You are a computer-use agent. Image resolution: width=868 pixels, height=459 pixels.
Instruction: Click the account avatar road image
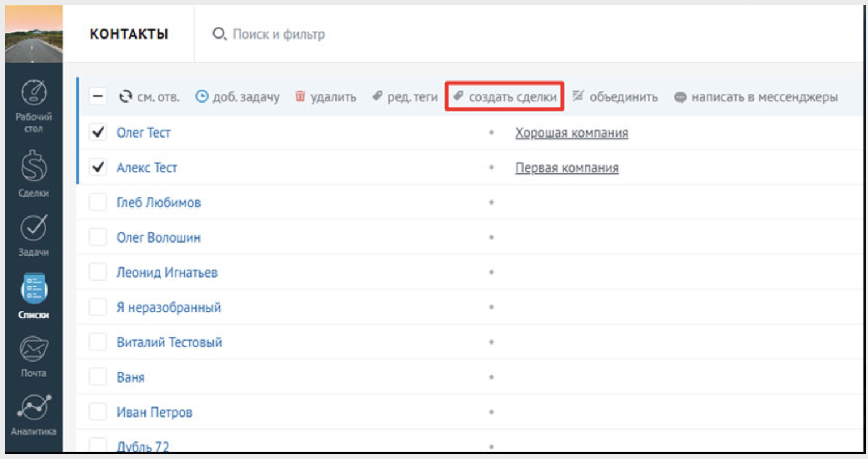tap(33, 35)
